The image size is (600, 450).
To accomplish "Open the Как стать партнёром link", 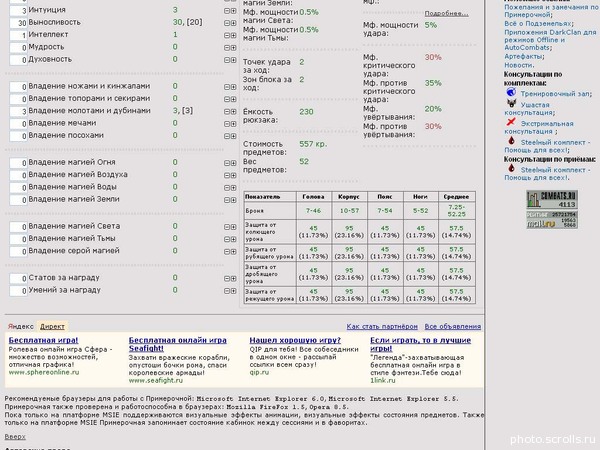I will (x=382, y=326).
